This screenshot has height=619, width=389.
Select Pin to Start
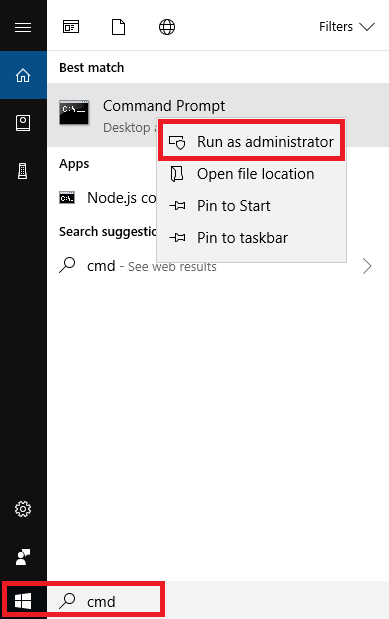(x=252, y=206)
